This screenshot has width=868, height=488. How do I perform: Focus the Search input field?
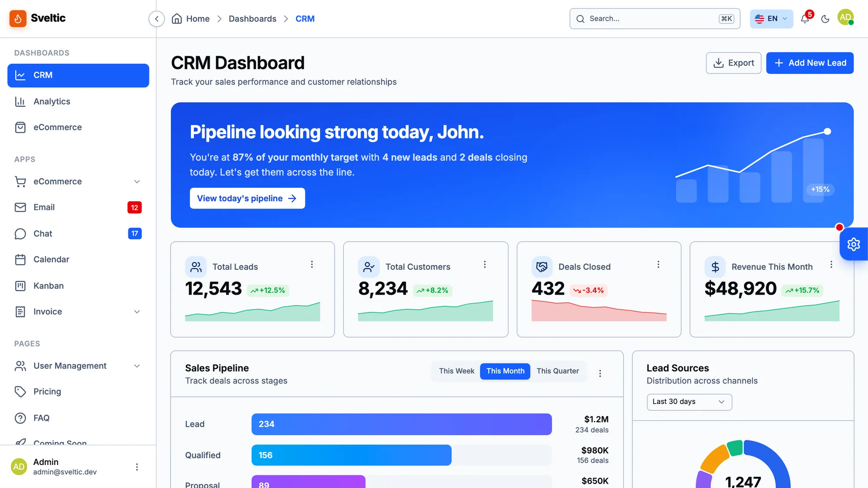pos(655,19)
